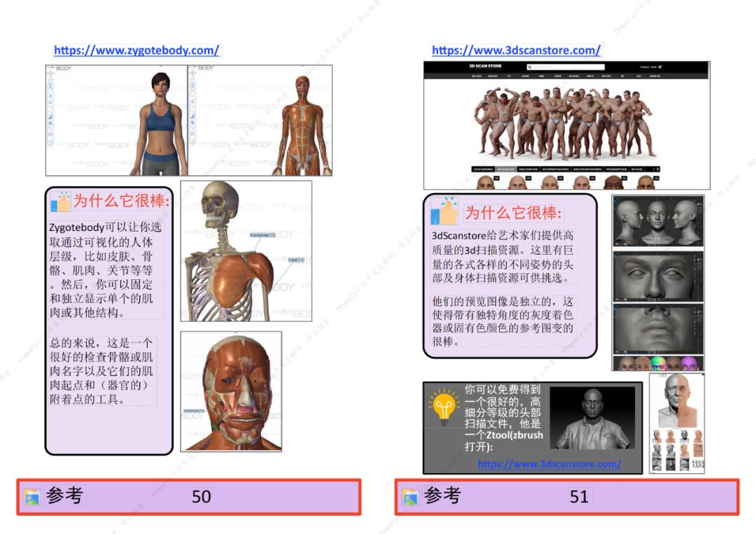The width and height of the screenshot is (756, 534).
Task: Click the thumbs-up icon in the 3dScanstore box
Action: tap(444, 211)
